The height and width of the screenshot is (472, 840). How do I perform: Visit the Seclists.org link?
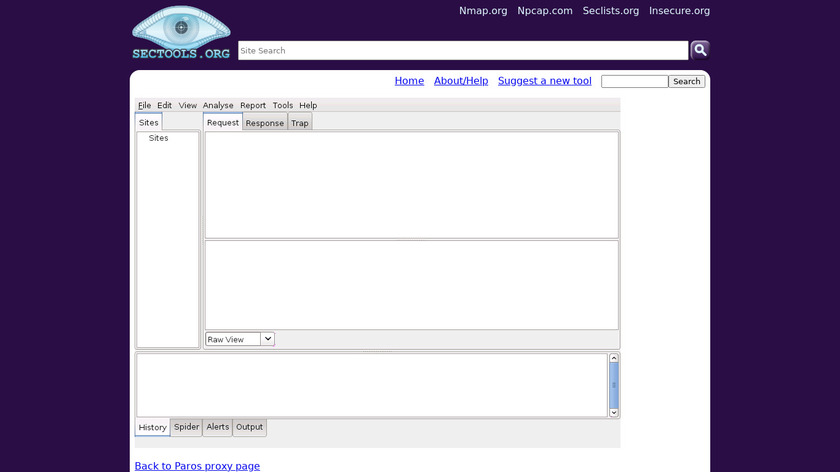click(x=611, y=11)
